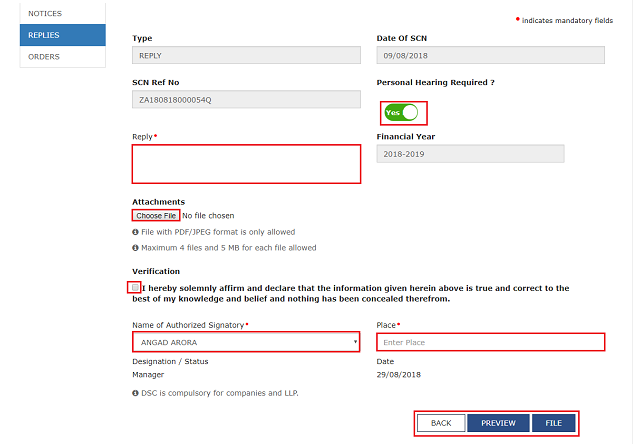
Task: Expand the Name of Authorized Signatory dropdown
Action: (x=246, y=342)
